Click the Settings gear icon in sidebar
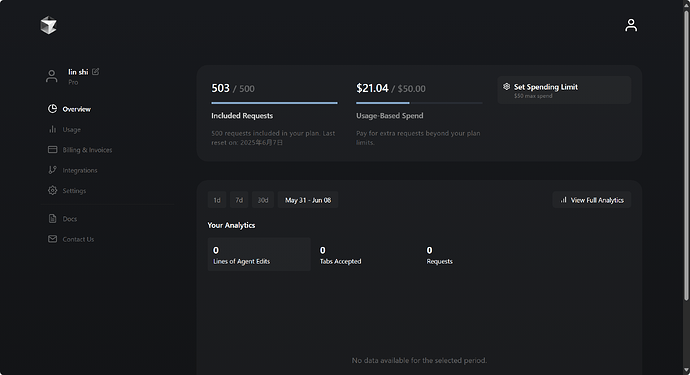The height and width of the screenshot is (375, 690). pyautogui.click(x=52, y=190)
